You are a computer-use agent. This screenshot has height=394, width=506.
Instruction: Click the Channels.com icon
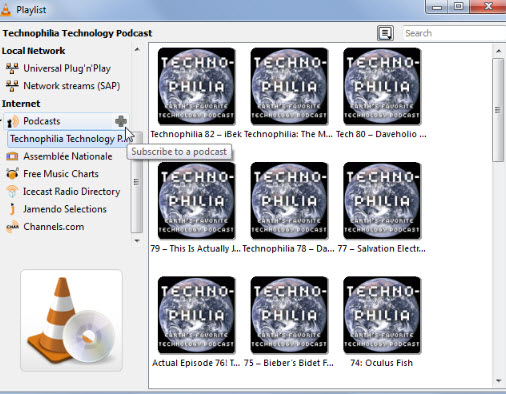[x=12, y=227]
